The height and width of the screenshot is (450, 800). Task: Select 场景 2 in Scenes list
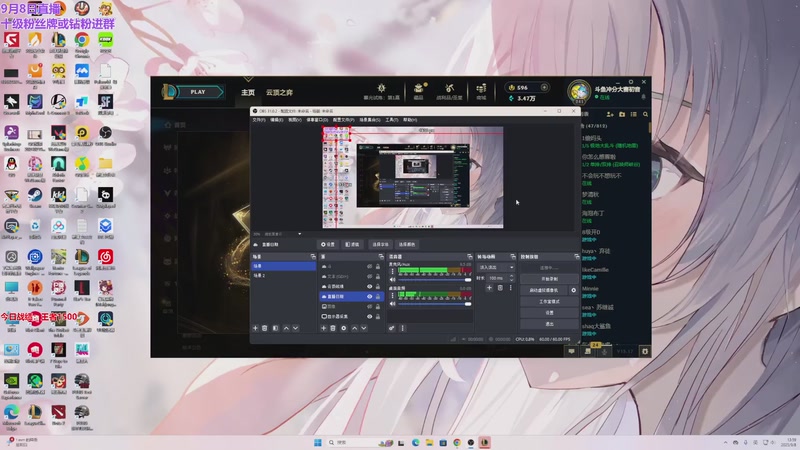[x=283, y=276]
